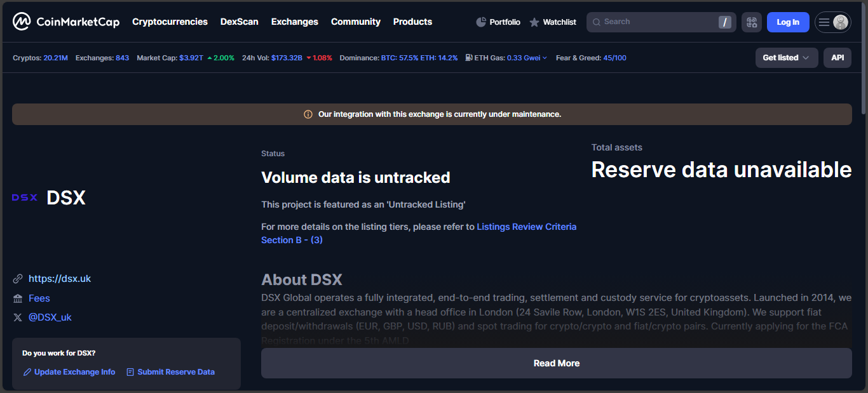Go to the DexScan menu item
This screenshot has width=868, height=393.
[x=239, y=22]
